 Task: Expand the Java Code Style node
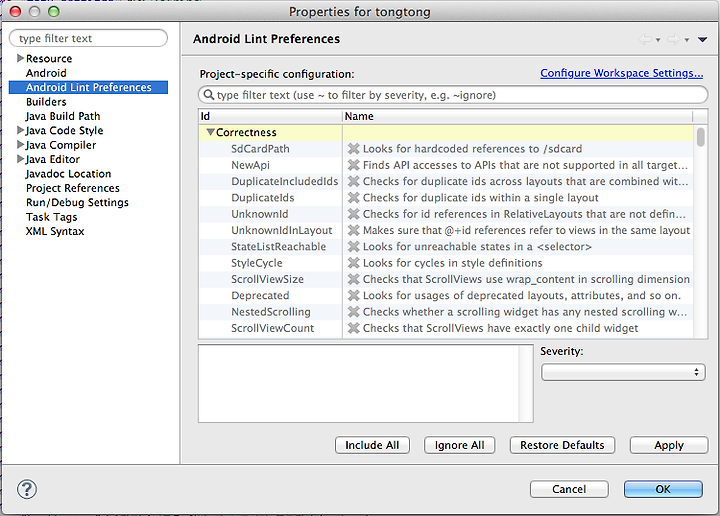click(x=20, y=130)
